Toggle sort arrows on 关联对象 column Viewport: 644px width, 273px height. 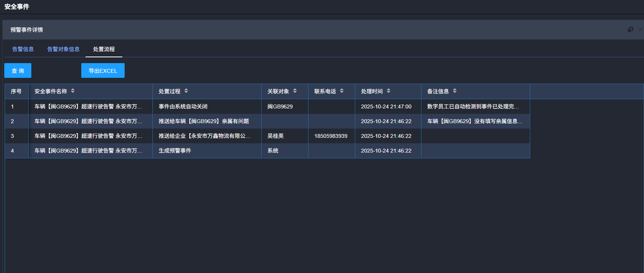click(295, 91)
